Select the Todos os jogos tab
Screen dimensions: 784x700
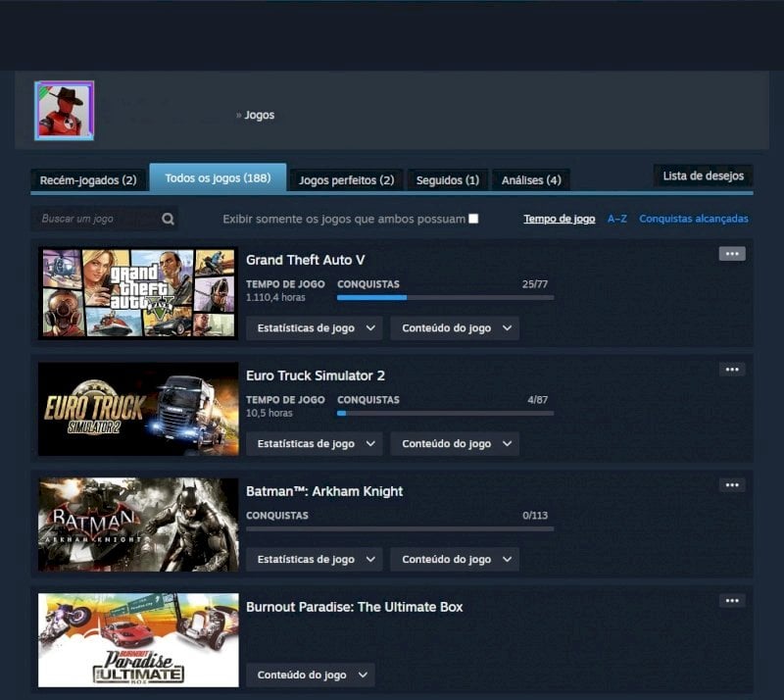218,177
